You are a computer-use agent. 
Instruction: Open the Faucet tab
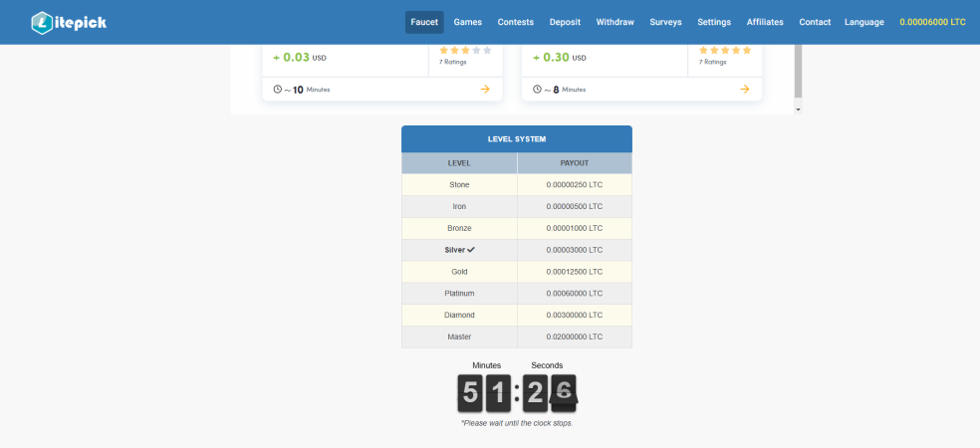[424, 22]
